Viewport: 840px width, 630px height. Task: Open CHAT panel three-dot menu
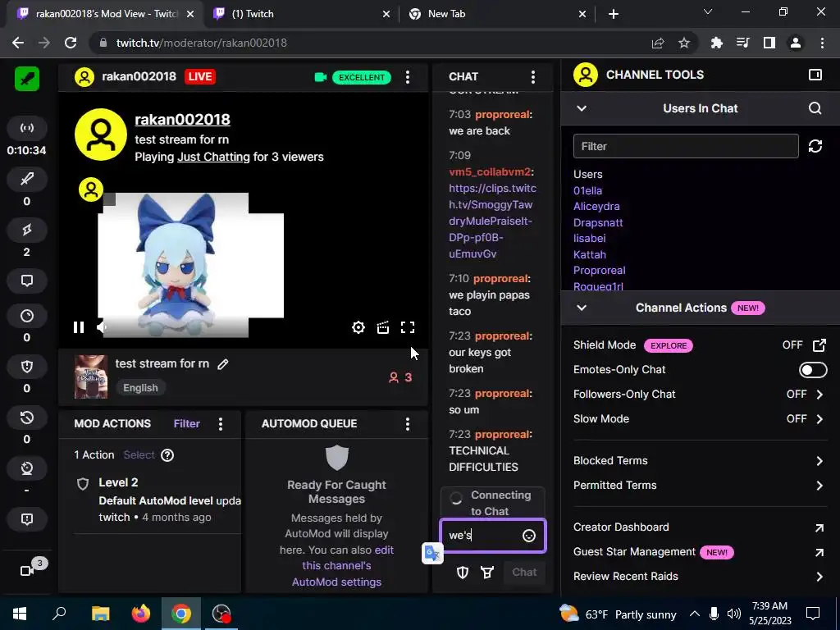532,77
